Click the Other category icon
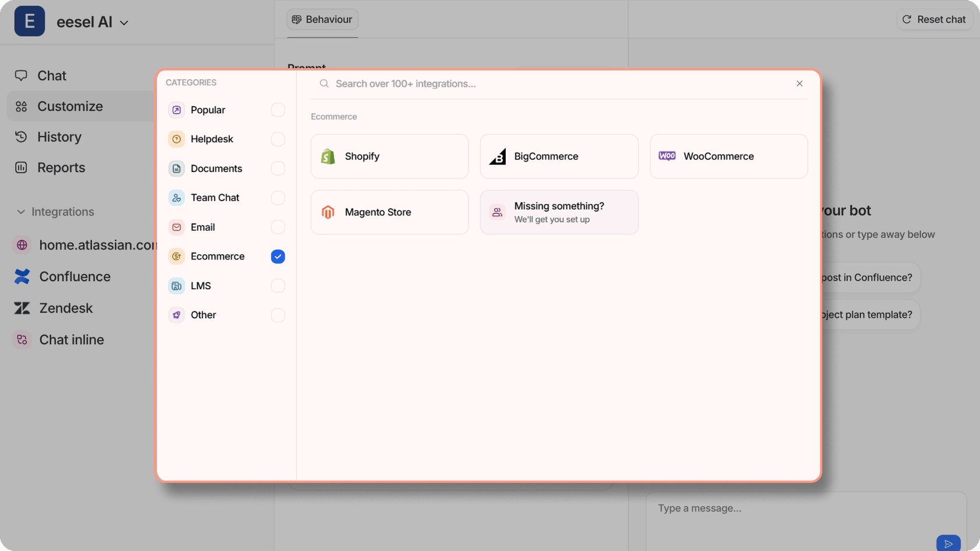 176,315
